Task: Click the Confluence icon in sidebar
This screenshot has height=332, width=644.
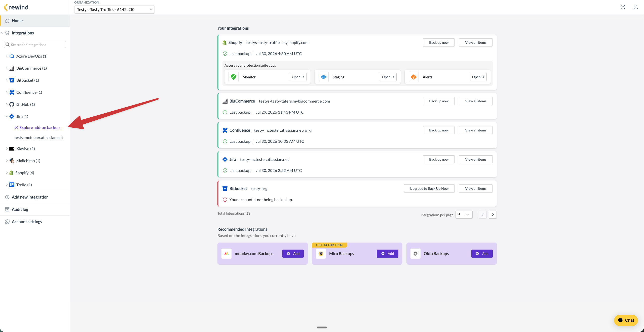Action: coord(12,92)
